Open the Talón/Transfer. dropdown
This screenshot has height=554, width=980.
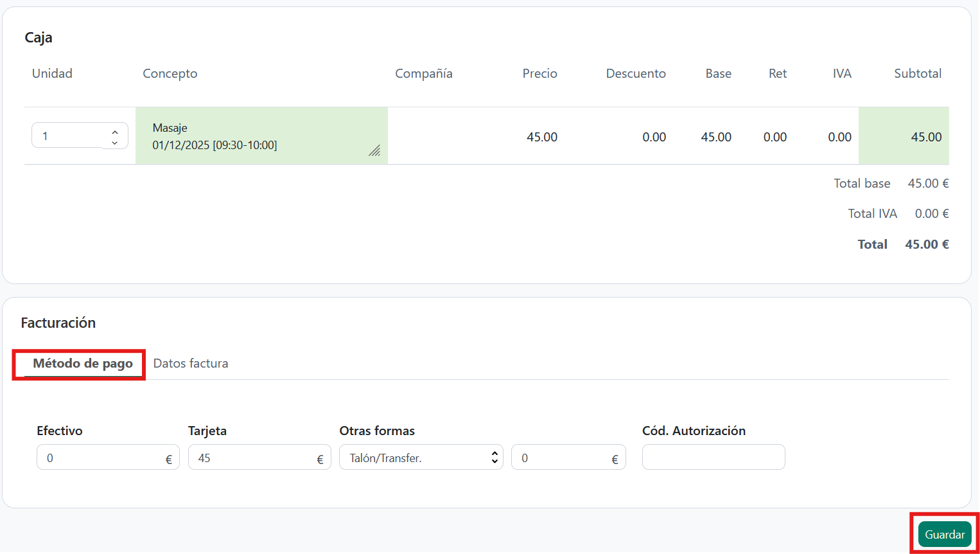point(421,458)
